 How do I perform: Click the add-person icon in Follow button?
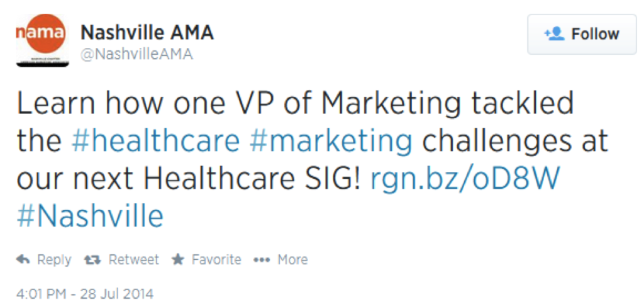point(554,34)
